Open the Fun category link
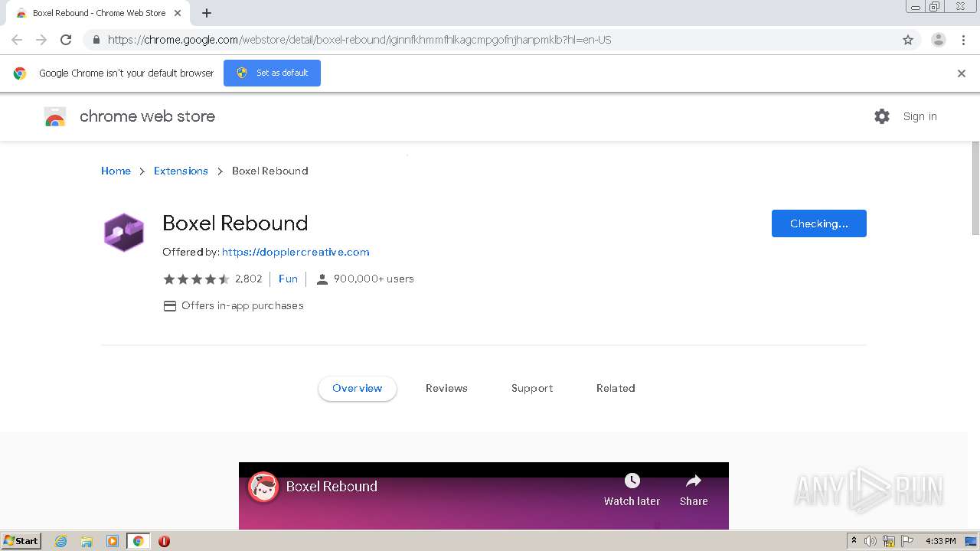The height and width of the screenshot is (551, 980). pos(288,279)
